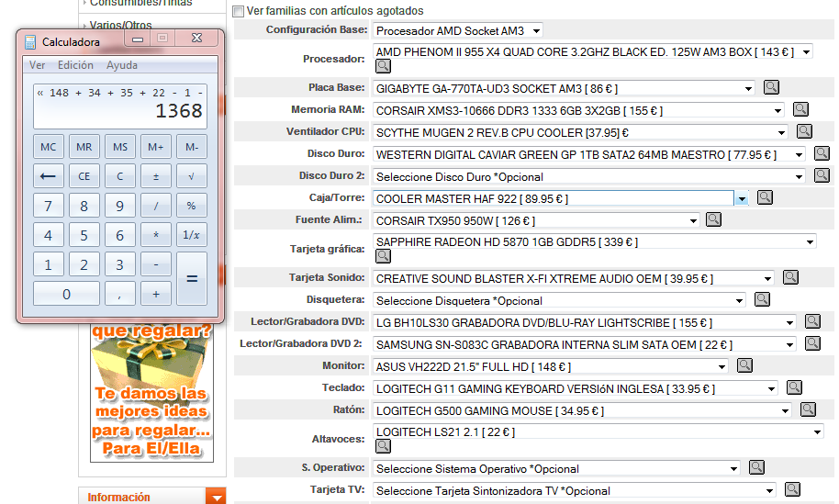Click the Calculadora title bar icon

(30, 41)
